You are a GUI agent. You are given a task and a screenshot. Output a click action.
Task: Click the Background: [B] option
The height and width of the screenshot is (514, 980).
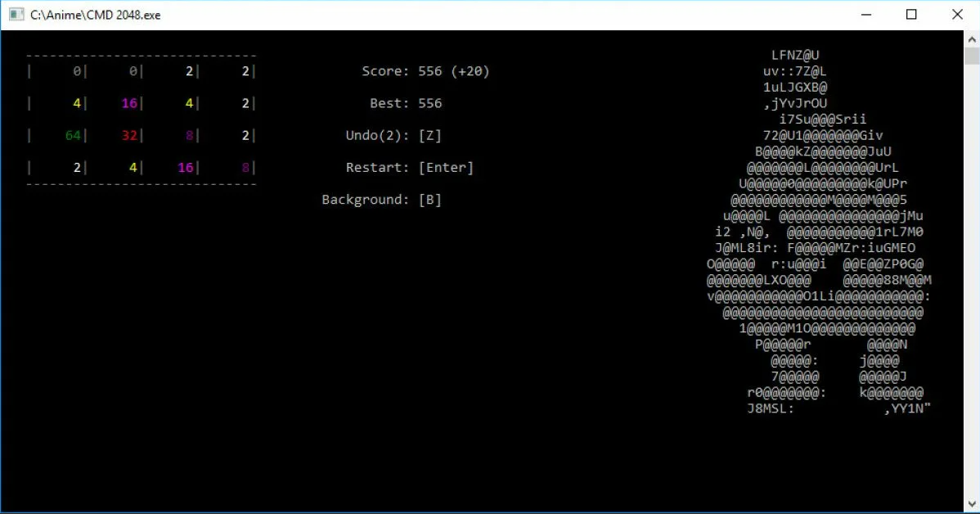point(382,199)
